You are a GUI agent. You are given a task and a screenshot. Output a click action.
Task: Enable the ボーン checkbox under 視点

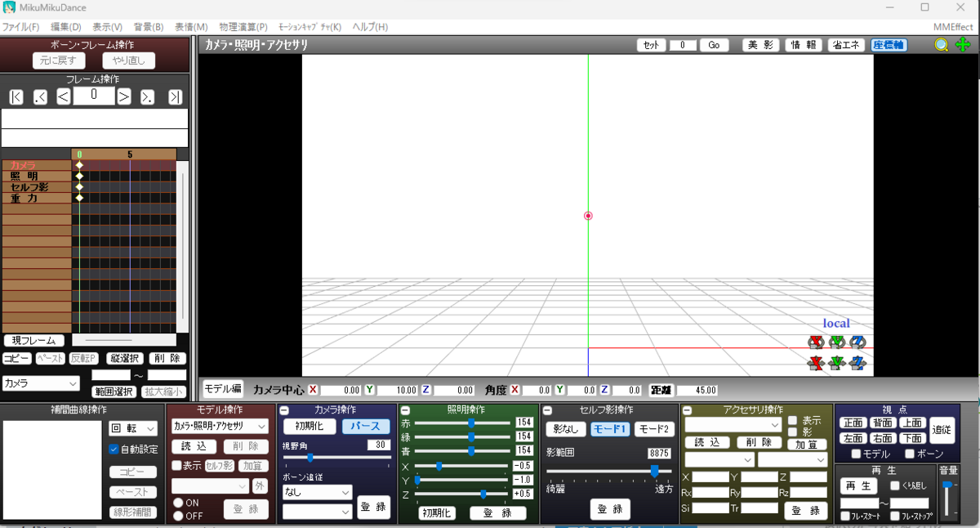[910, 454]
